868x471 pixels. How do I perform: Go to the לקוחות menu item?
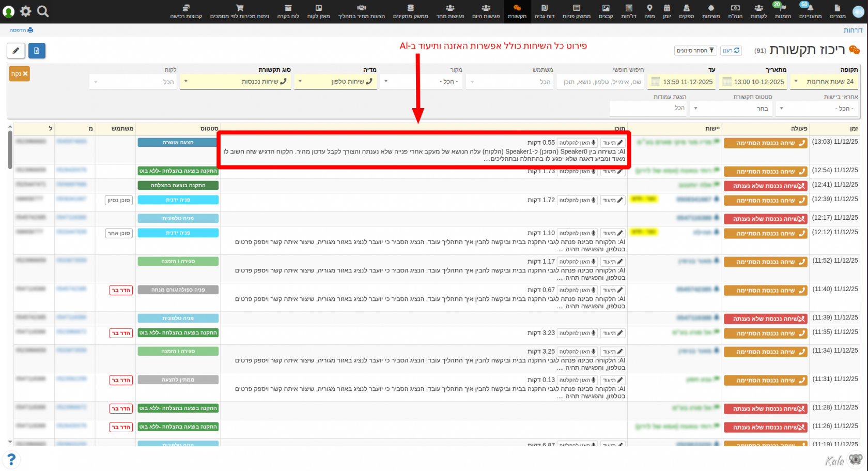click(758, 11)
